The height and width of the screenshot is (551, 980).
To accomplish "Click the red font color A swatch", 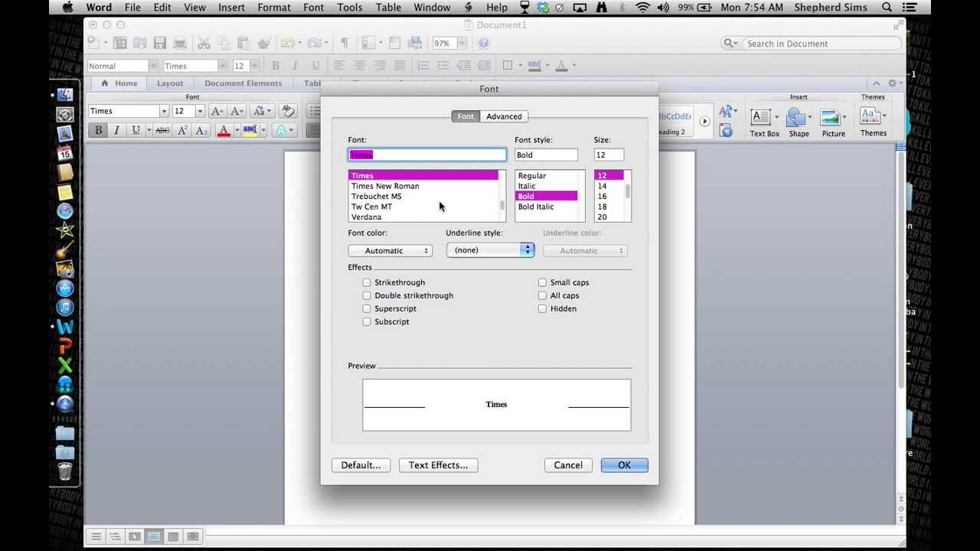I will [224, 131].
